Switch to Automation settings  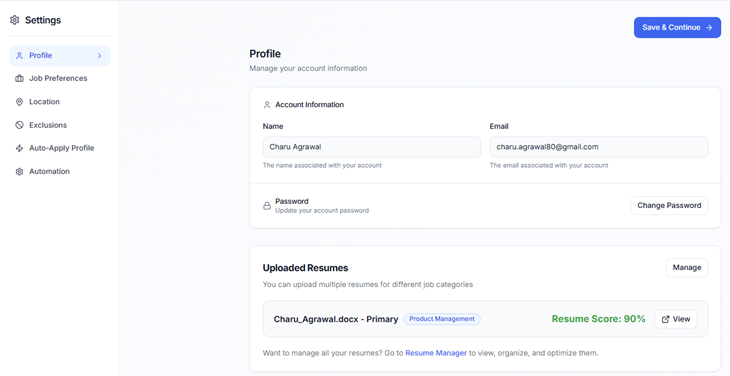(x=60, y=172)
